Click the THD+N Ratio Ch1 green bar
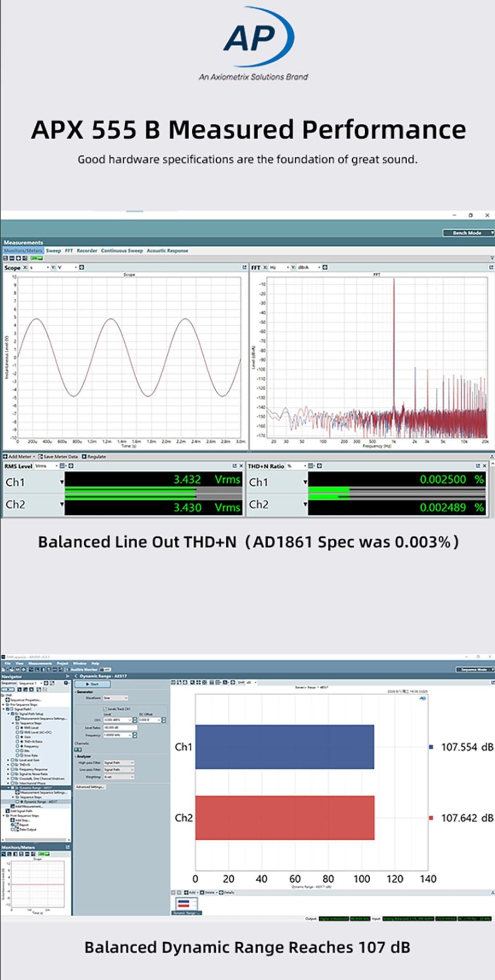The width and height of the screenshot is (495, 980). (x=329, y=490)
